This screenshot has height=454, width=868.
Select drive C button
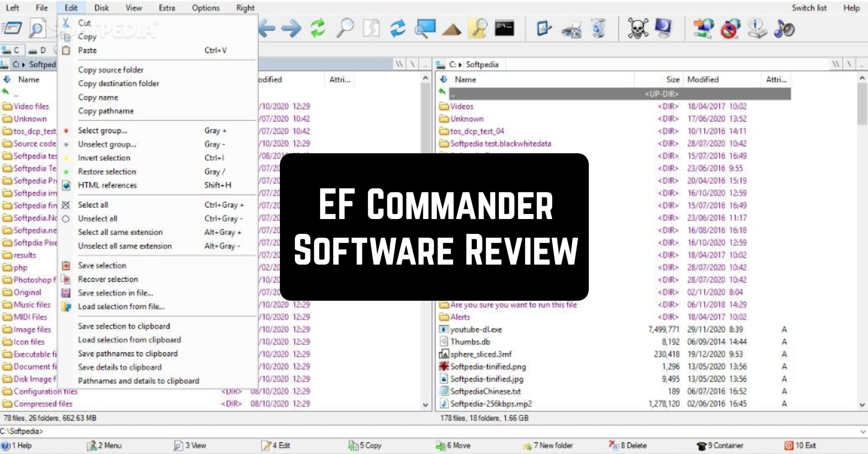tap(12, 50)
